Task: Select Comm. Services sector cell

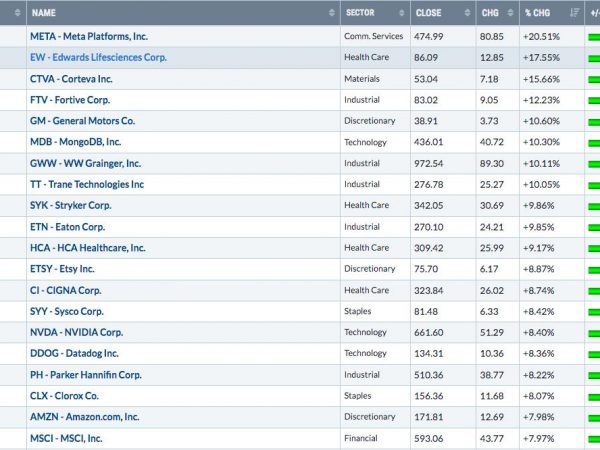Action: 373,36
